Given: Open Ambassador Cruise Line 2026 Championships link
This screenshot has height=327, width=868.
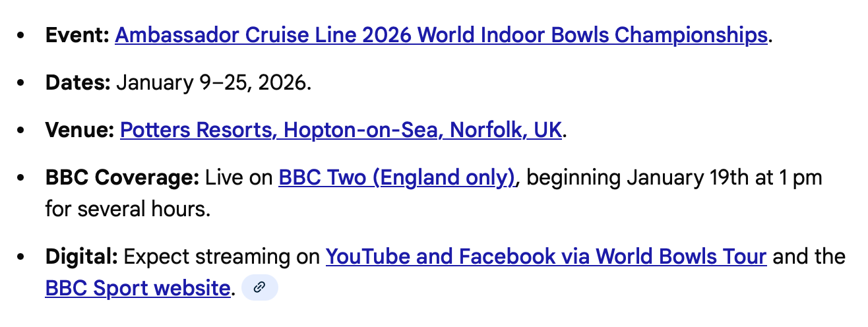Looking at the screenshot, I should [x=441, y=35].
